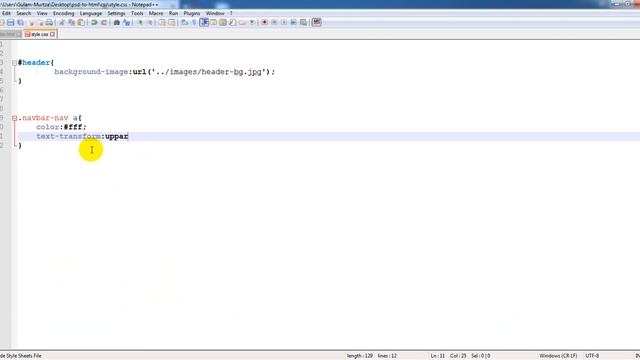Toggle synchronized horizontal scrolling icon
Screen dimensions: 640x360
pos(172,22)
